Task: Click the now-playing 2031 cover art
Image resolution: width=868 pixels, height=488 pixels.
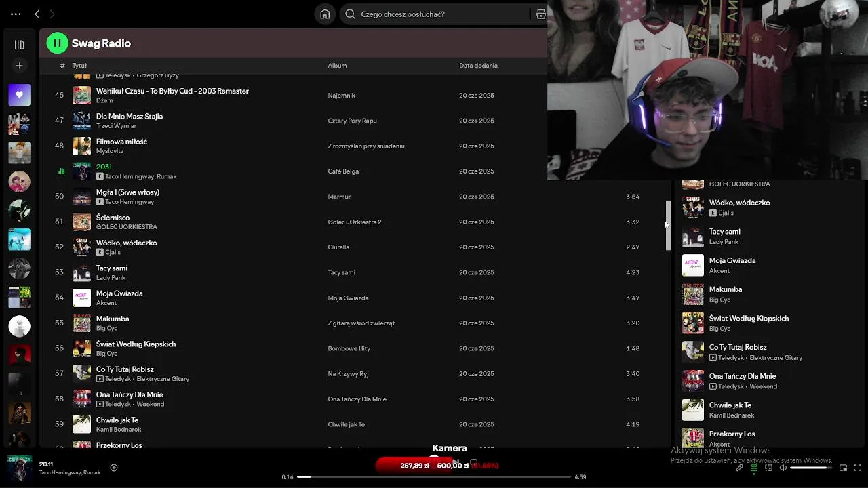Action: 19,468
